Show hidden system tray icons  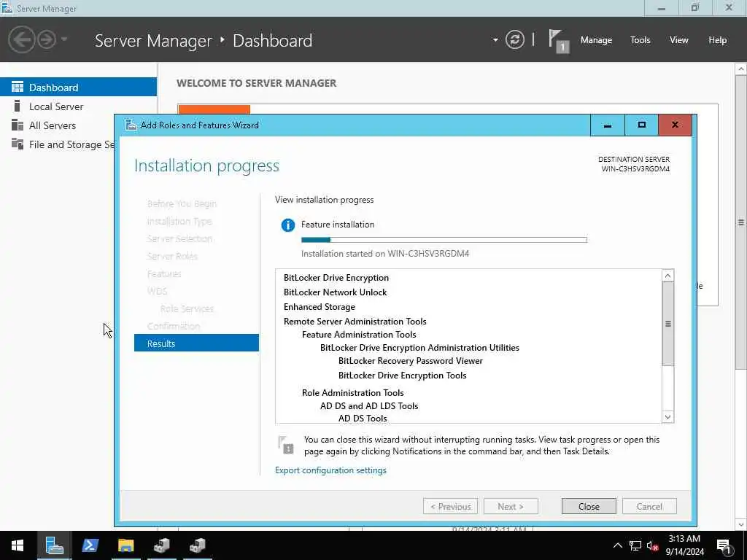[617, 545]
